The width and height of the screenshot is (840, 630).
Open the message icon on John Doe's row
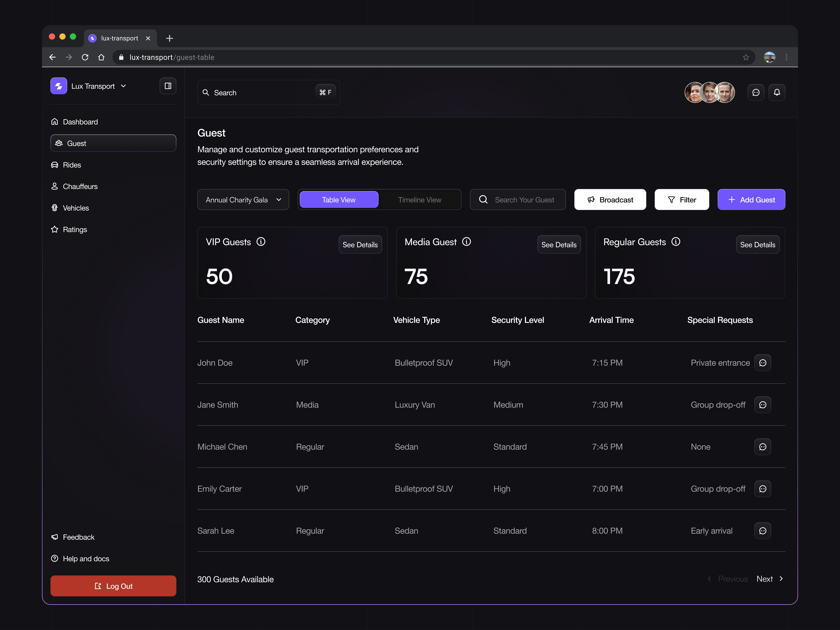tap(763, 363)
